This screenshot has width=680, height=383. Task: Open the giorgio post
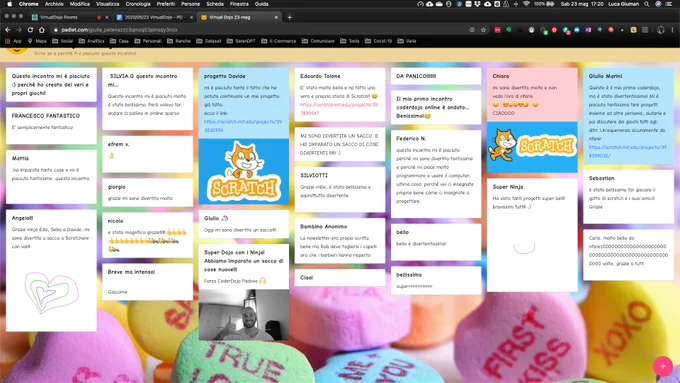pyautogui.click(x=147, y=192)
